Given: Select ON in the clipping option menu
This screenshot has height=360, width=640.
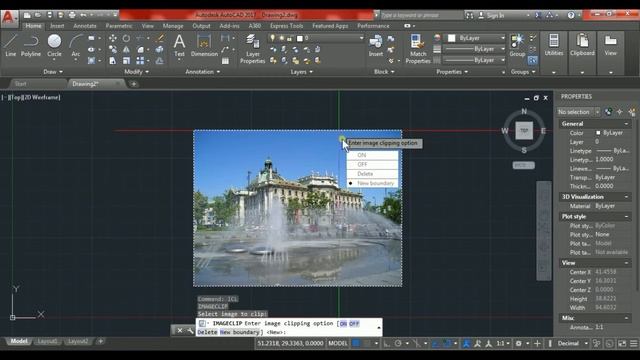Looking at the screenshot, I should pyautogui.click(x=372, y=155).
